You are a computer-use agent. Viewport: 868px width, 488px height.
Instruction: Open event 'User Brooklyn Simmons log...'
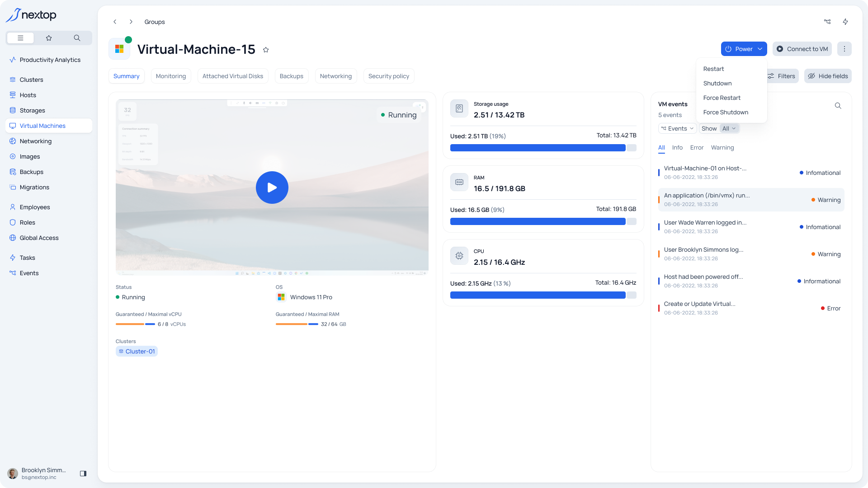point(751,254)
